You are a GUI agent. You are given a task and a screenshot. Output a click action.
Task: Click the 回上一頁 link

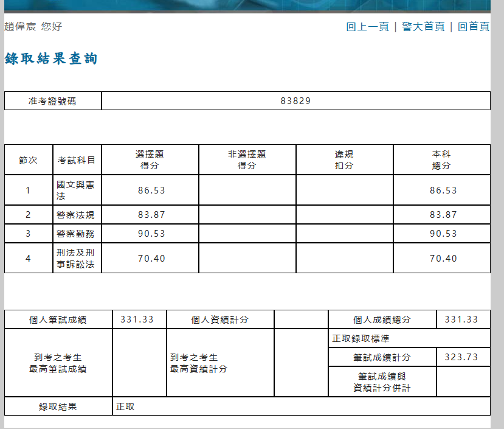tap(367, 26)
